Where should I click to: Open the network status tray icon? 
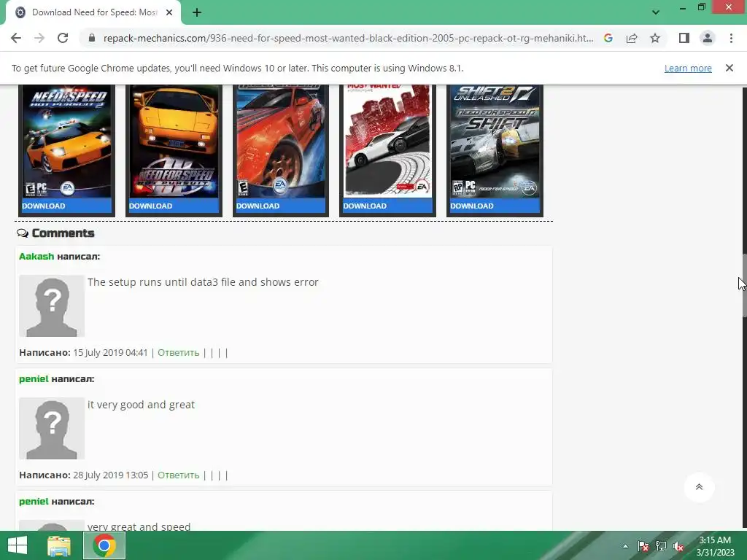pyautogui.click(x=661, y=546)
